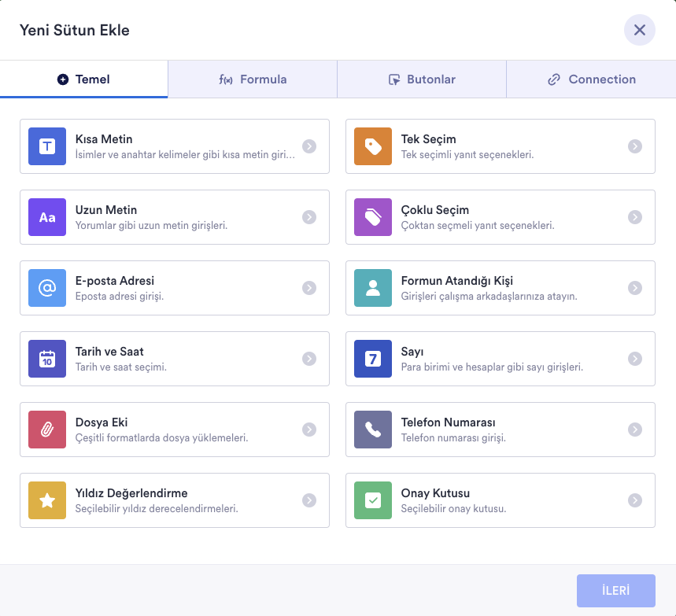Screen dimensions: 676x616
Task: Go to the Connection tab
Action: click(x=591, y=79)
